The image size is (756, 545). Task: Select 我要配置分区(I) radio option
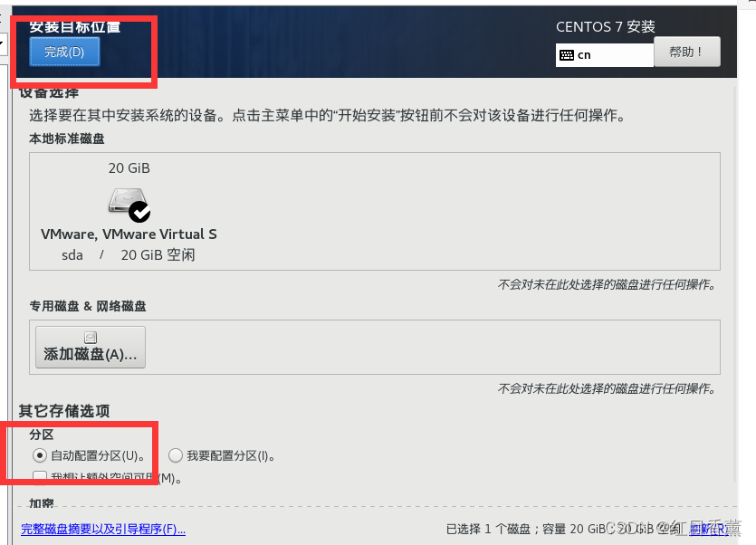pyautogui.click(x=176, y=454)
